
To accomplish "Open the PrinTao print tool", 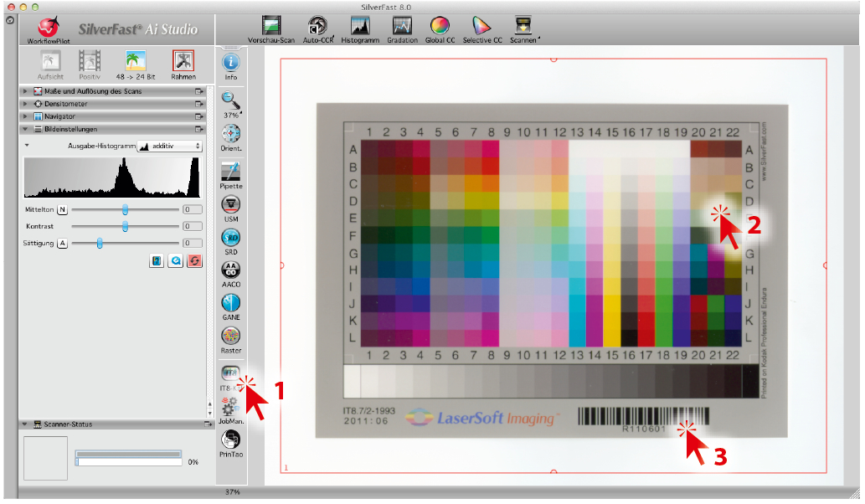I will point(230,444).
